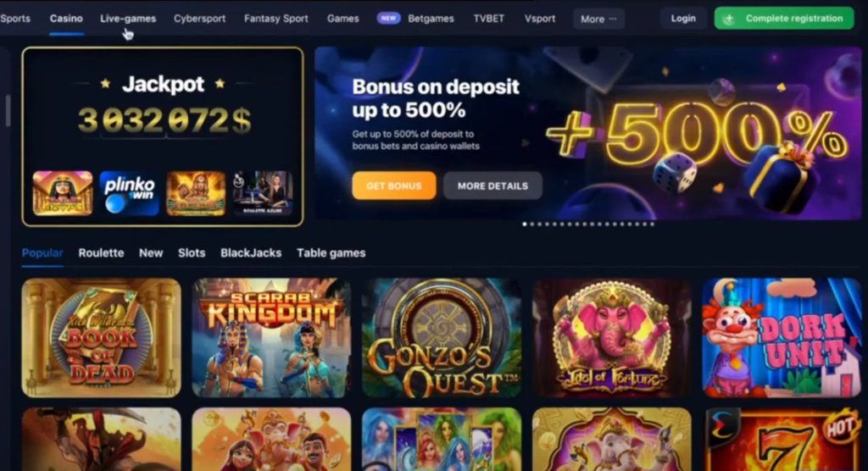
Task: Click the left sidebar scrollbar handle
Action: (8, 111)
